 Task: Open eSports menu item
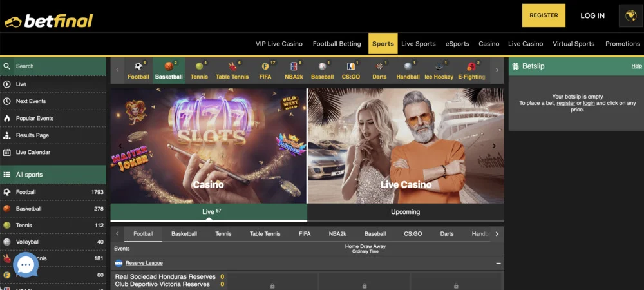(x=457, y=44)
